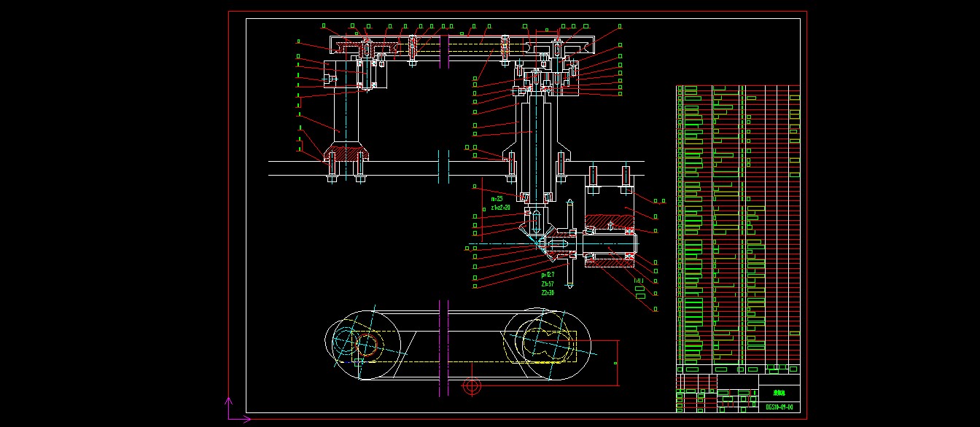The width and height of the screenshot is (980, 427).
Task: Select the drawing number in title block
Action: coord(779,407)
